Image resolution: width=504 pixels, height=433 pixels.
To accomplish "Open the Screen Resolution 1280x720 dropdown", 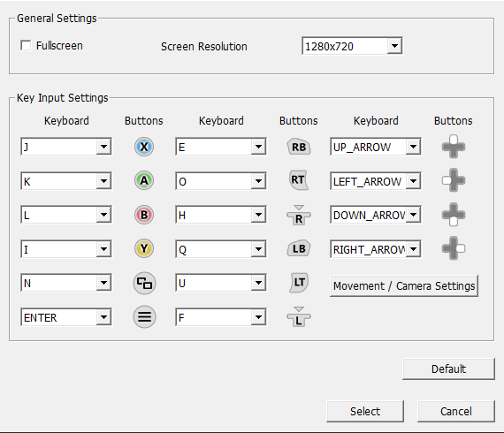I will tap(352, 46).
